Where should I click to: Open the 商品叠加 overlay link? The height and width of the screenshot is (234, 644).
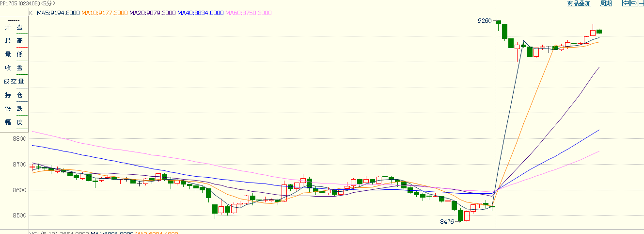tap(579, 3)
